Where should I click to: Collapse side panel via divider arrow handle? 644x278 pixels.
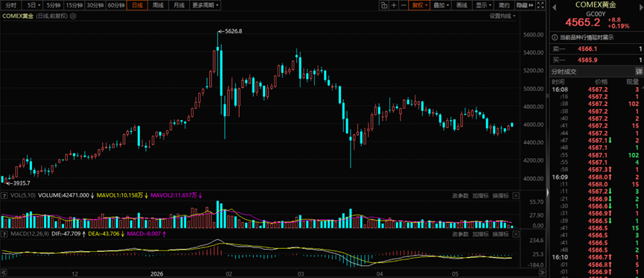[x=548, y=192]
